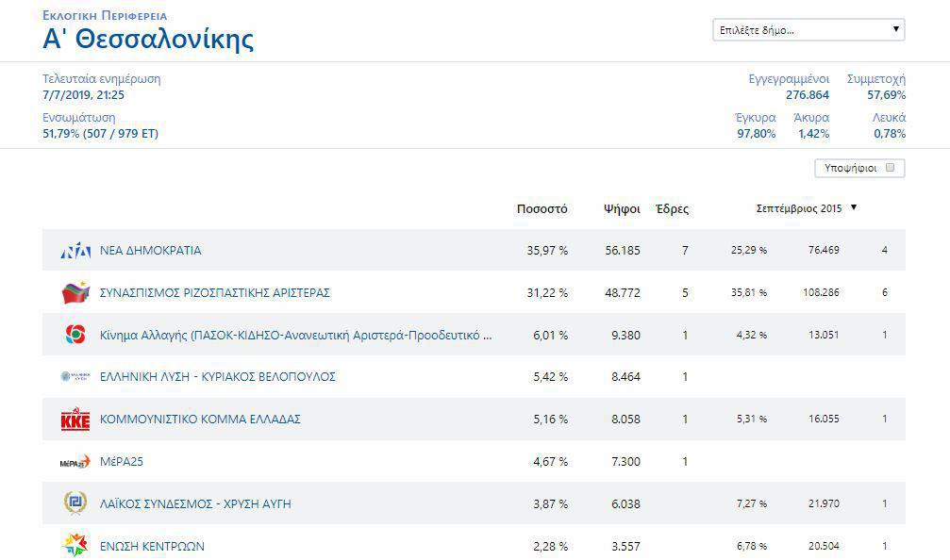
Task: Click the Κίνημα Αλλαγής party logo
Action: click(75, 335)
